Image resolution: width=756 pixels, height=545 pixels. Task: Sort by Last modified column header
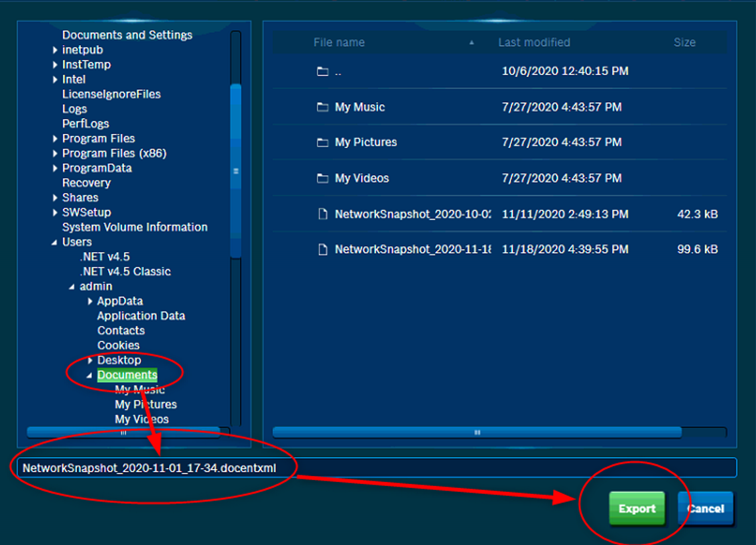tap(534, 43)
